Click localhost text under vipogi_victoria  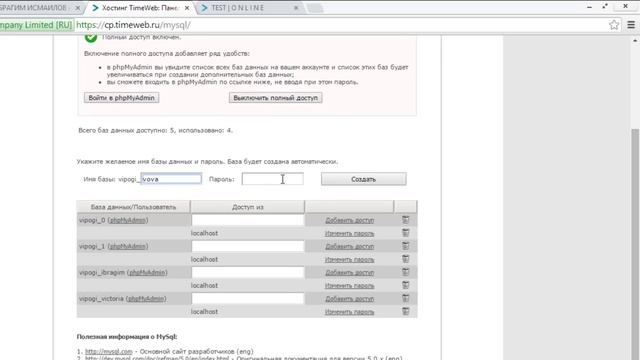(204, 311)
